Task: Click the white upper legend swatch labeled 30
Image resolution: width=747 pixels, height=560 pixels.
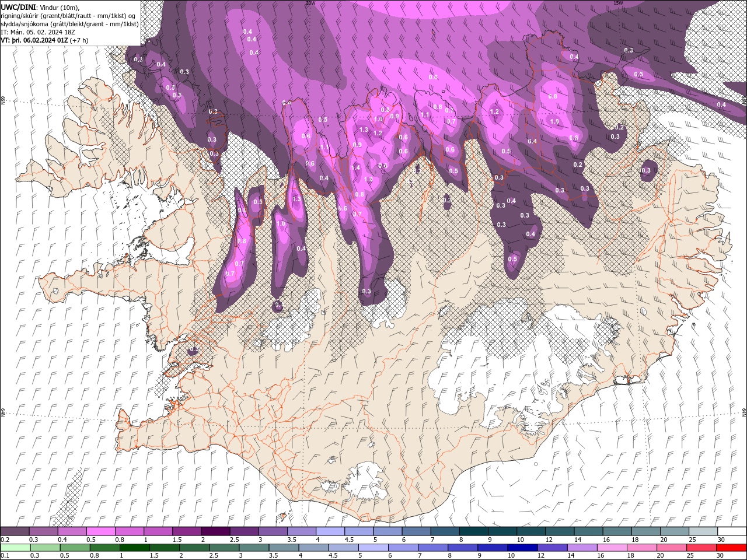Action: tap(731, 531)
